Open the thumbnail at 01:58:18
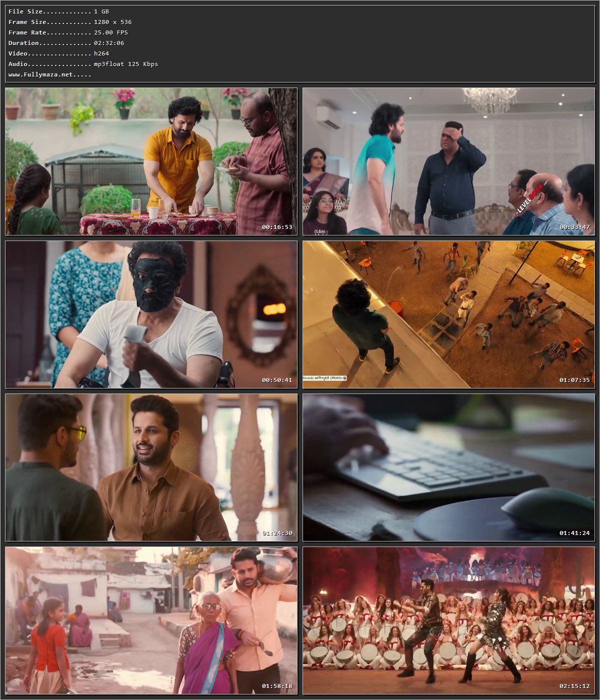 (x=151, y=620)
